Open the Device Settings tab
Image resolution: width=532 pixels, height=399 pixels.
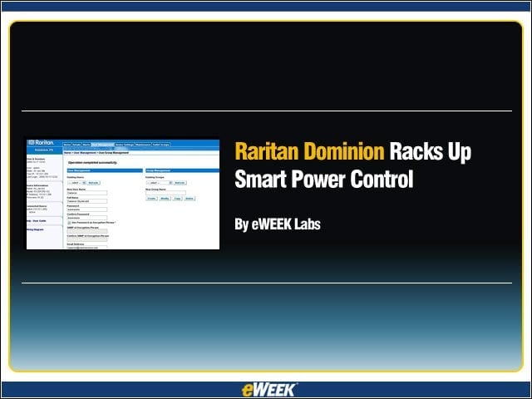125,145
